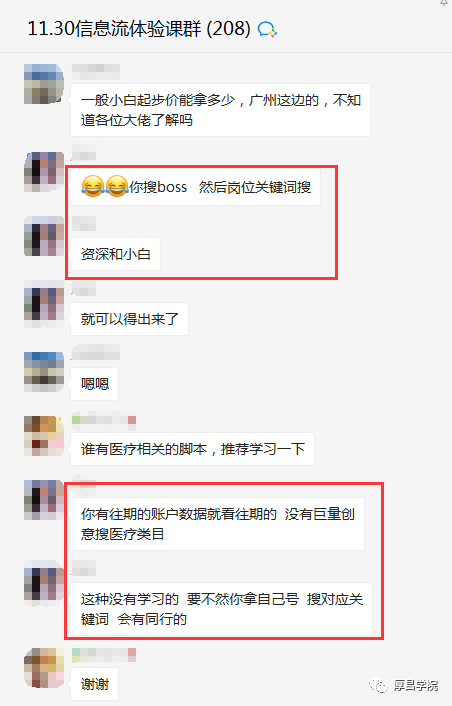
Task: Click avatar next to 嗯嗯 reply
Action: 44,372
